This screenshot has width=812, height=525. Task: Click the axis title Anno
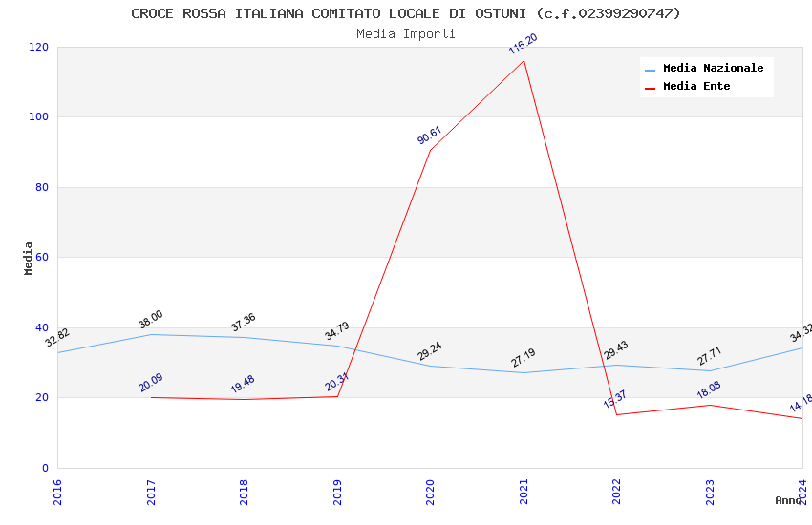[x=788, y=500]
